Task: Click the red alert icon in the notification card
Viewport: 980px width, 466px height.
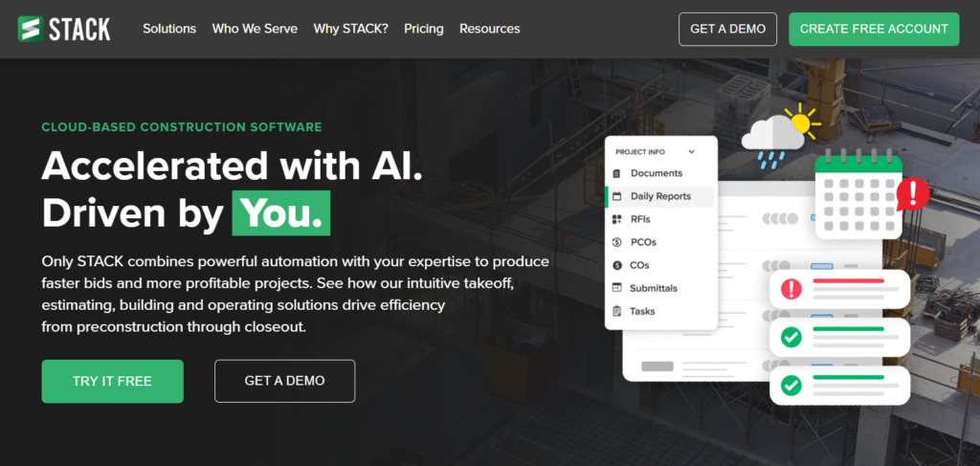Action: 791,289
